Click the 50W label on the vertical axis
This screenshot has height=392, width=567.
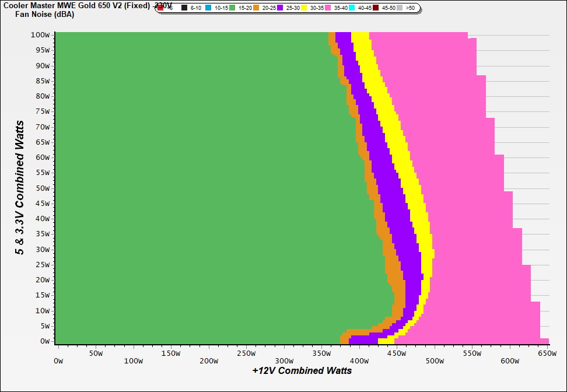coord(42,188)
